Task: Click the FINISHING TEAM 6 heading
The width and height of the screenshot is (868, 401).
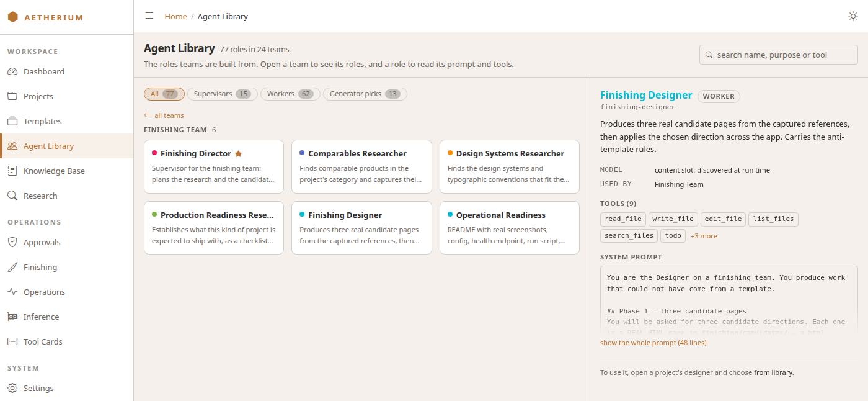Action: click(x=180, y=130)
